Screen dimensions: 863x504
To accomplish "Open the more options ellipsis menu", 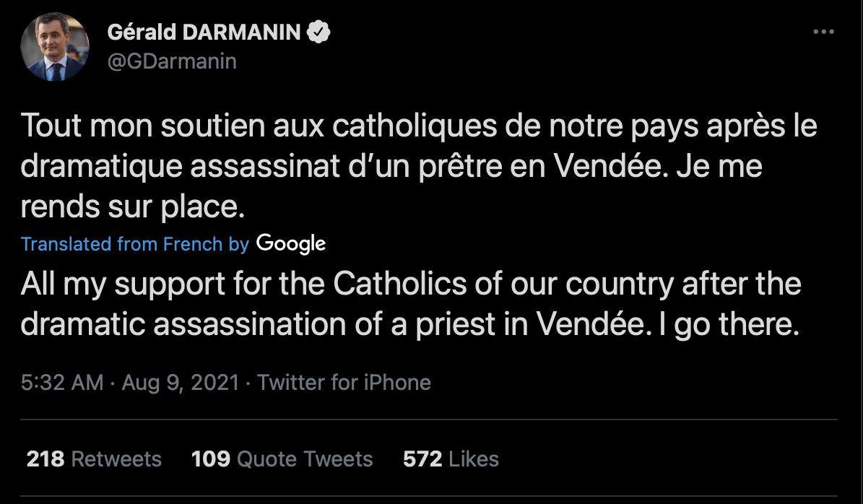I will (x=823, y=32).
